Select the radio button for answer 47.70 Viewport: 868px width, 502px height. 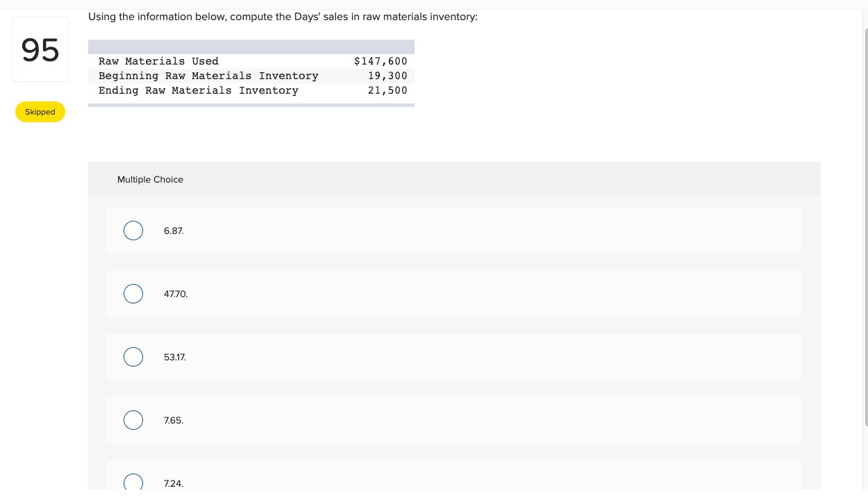point(133,294)
